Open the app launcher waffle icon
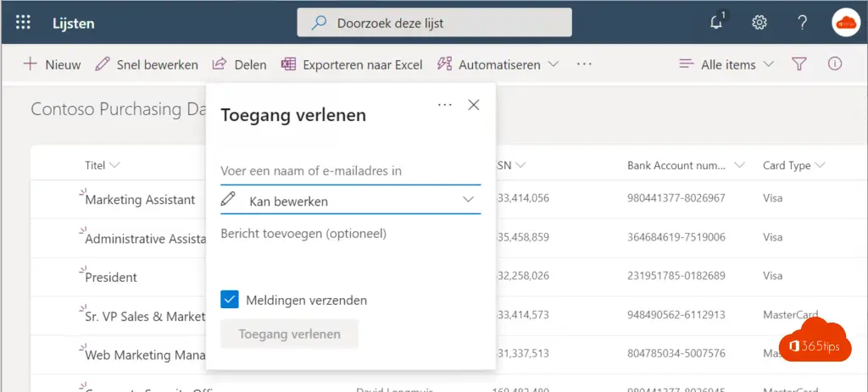Screen dimensions: 868x392 (x=23, y=23)
